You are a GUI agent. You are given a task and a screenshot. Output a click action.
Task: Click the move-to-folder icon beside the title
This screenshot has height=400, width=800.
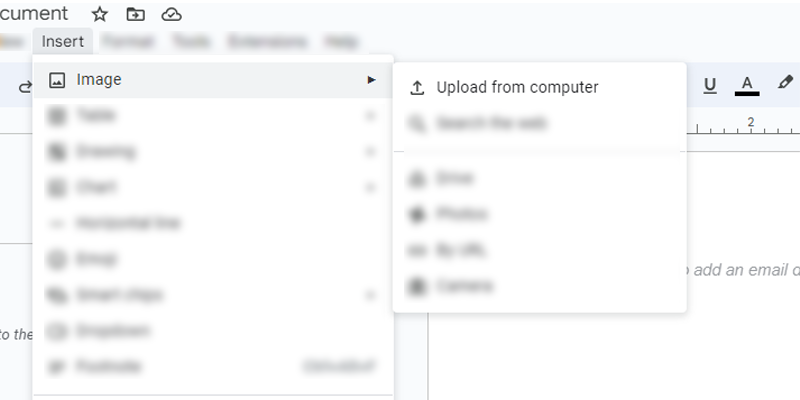click(x=135, y=14)
